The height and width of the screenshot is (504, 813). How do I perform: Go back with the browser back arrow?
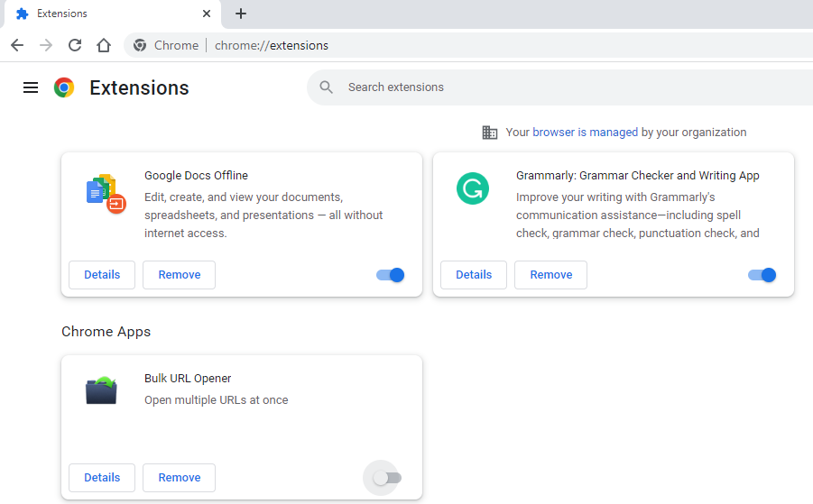click(x=17, y=45)
